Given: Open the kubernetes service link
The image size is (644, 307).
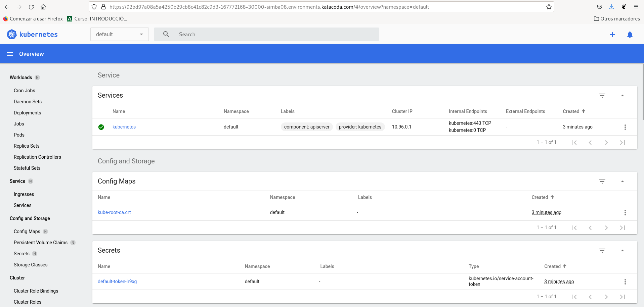Looking at the screenshot, I should pyautogui.click(x=124, y=127).
